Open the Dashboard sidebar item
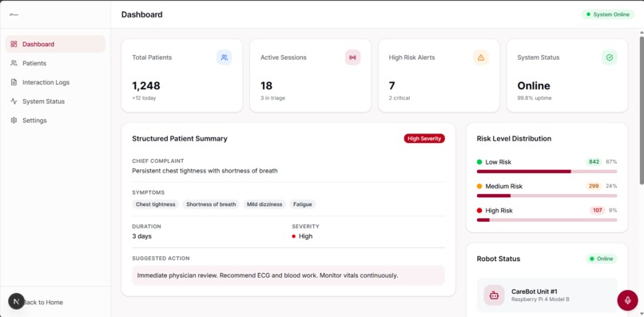 point(55,44)
